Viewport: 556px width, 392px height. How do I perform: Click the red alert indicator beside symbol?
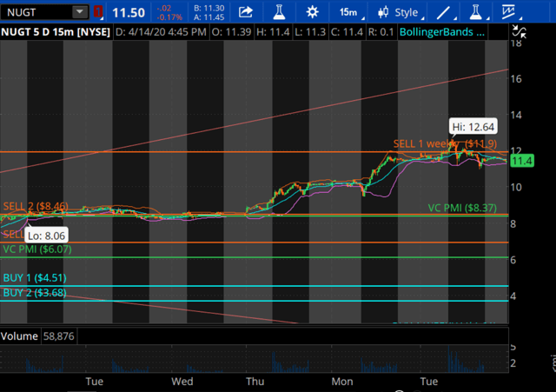pos(98,12)
